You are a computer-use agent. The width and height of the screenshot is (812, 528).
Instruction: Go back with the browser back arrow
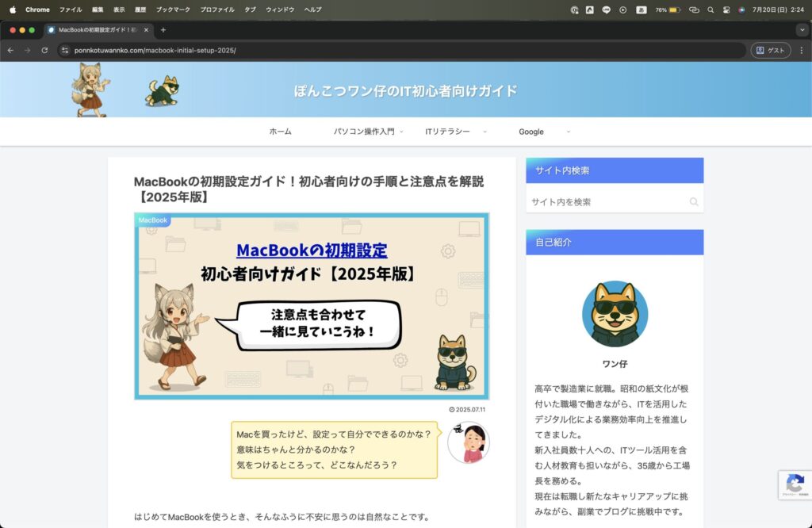click(x=10, y=50)
